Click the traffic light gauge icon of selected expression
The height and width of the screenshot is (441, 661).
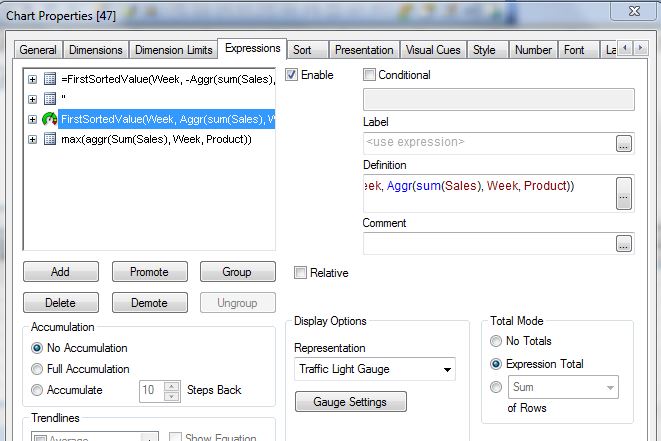click(x=50, y=119)
